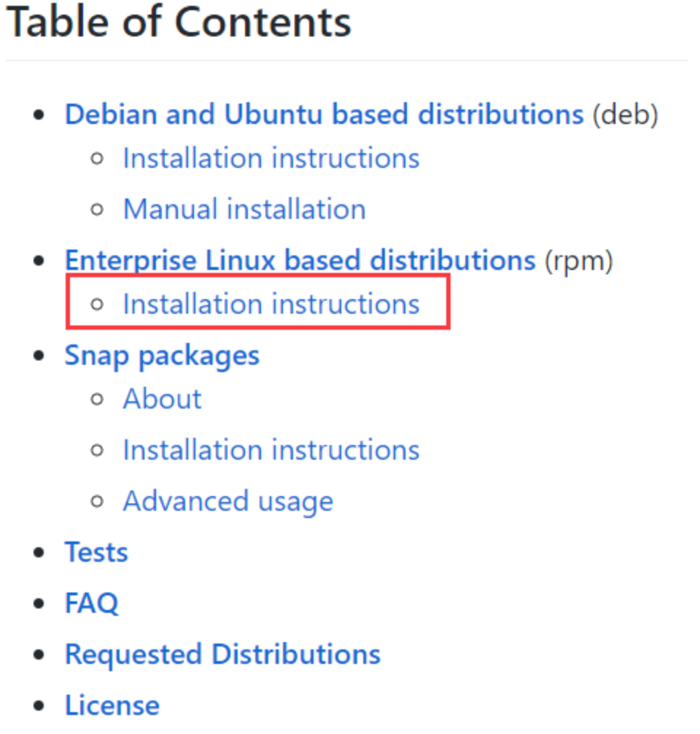This screenshot has width=700, height=734.
Task: Click the FAQ link
Action: (x=91, y=603)
